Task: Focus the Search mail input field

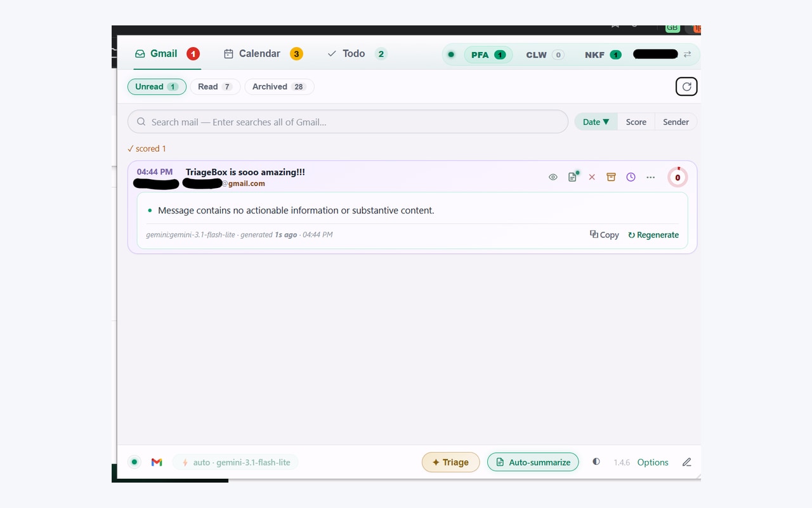Action: pyautogui.click(x=348, y=122)
